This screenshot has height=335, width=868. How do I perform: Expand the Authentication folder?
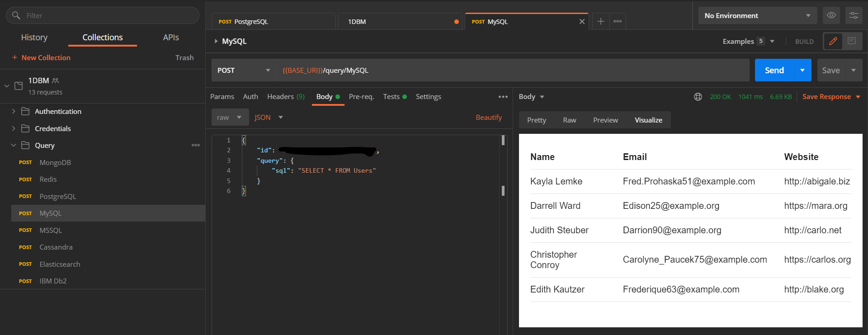coord(14,111)
